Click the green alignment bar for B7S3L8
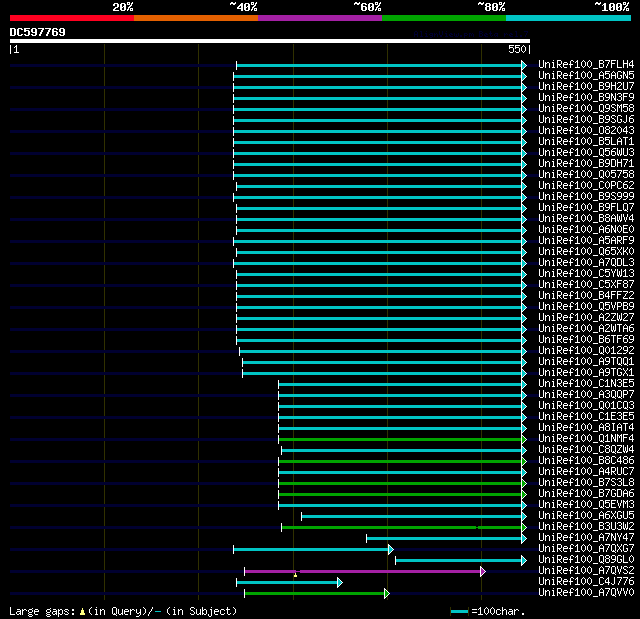 point(400,484)
